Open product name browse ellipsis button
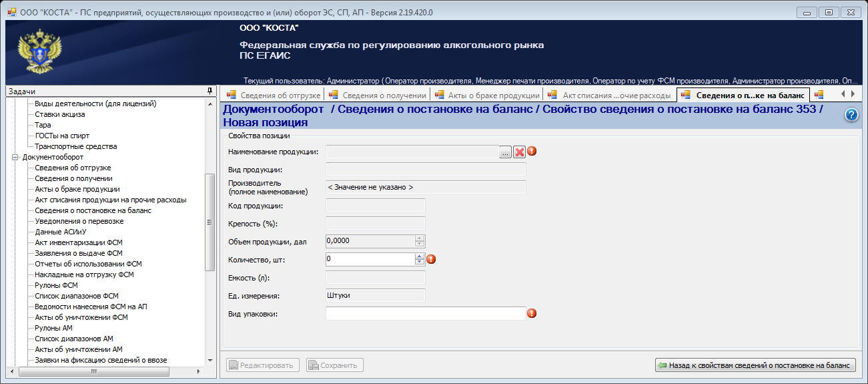 click(506, 152)
